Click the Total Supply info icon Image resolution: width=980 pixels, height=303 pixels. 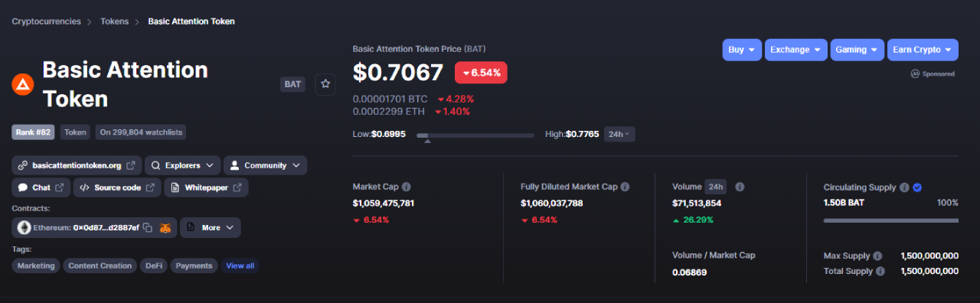click(880, 271)
